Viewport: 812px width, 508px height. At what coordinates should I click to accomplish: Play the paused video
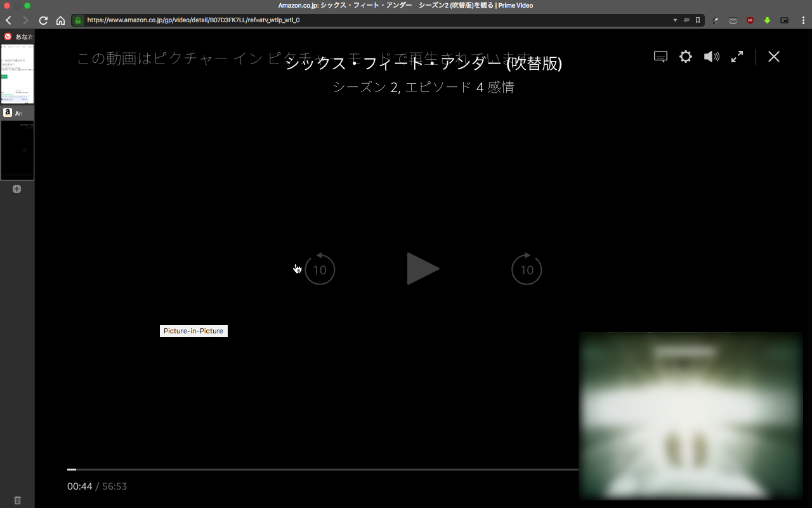click(x=423, y=269)
